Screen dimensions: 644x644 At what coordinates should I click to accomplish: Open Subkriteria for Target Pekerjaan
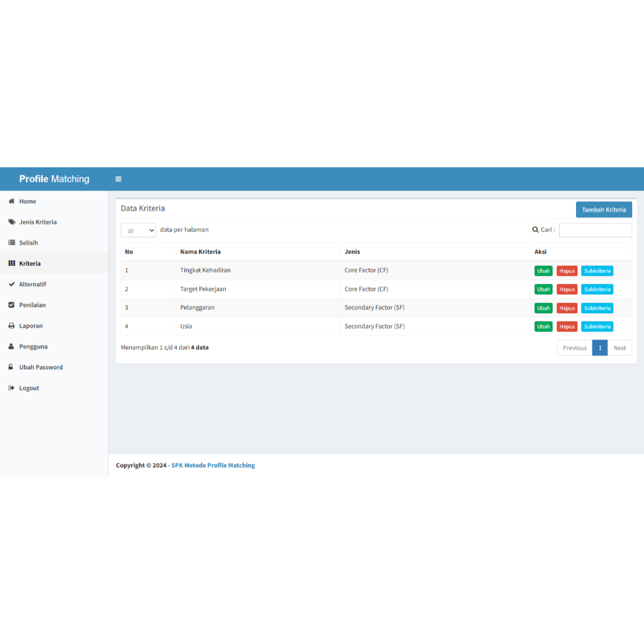point(597,289)
